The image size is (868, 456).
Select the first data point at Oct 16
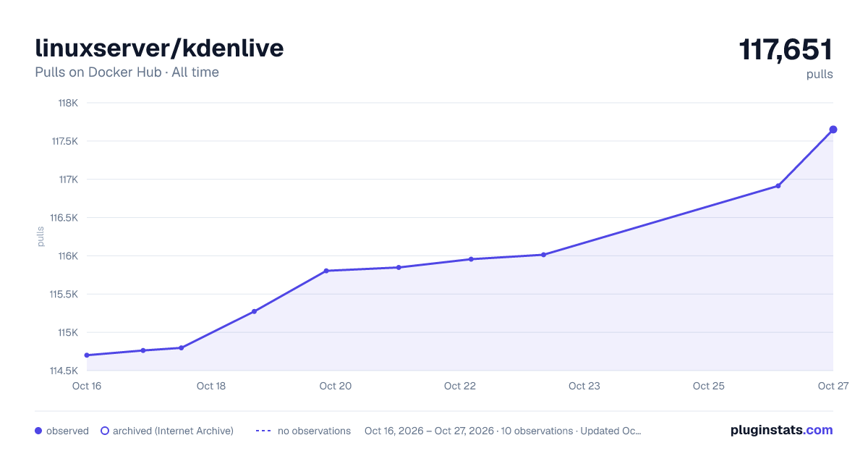[87, 355]
